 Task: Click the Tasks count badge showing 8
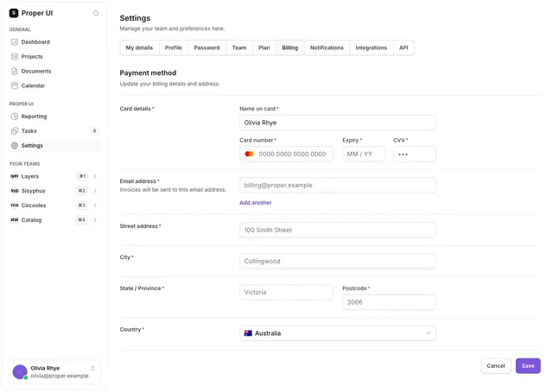click(x=94, y=130)
